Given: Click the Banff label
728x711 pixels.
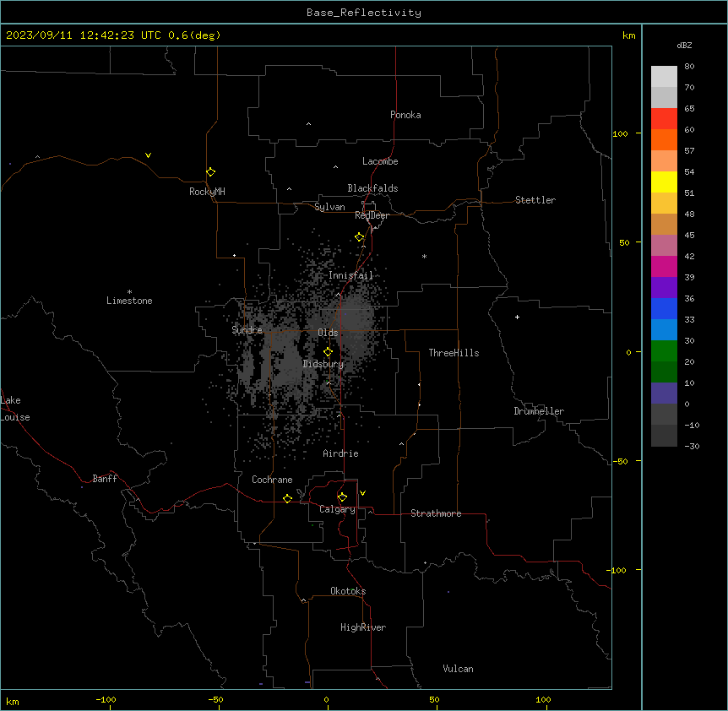Looking at the screenshot, I should coord(105,479).
